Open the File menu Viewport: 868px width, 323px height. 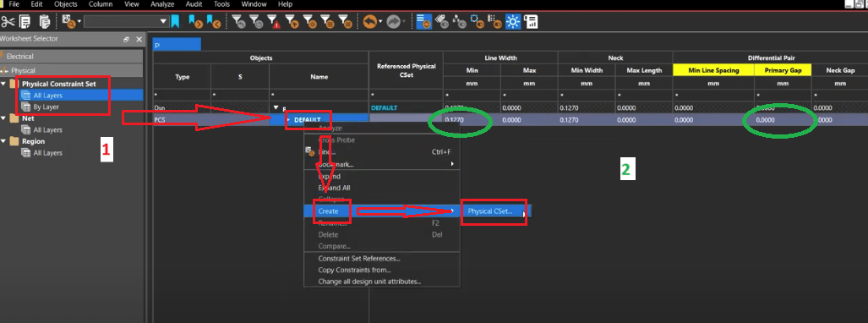coord(14,4)
